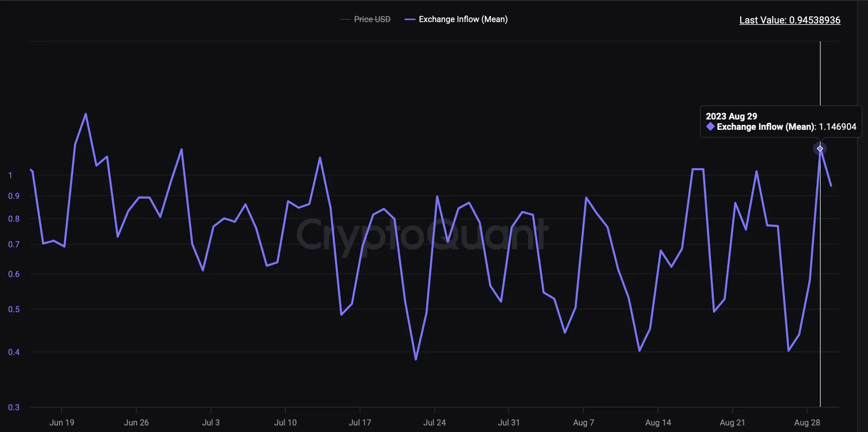Click the Jul 10 x-axis date label
868x432 pixels.
tap(285, 422)
